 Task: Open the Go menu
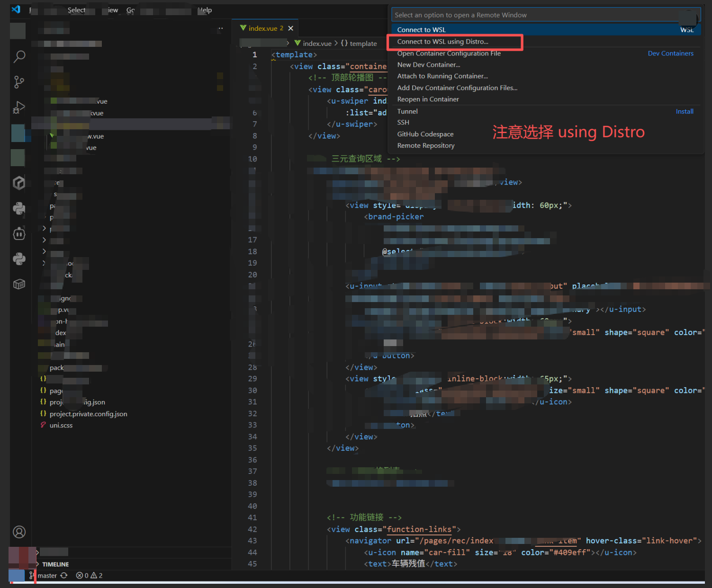(130, 10)
